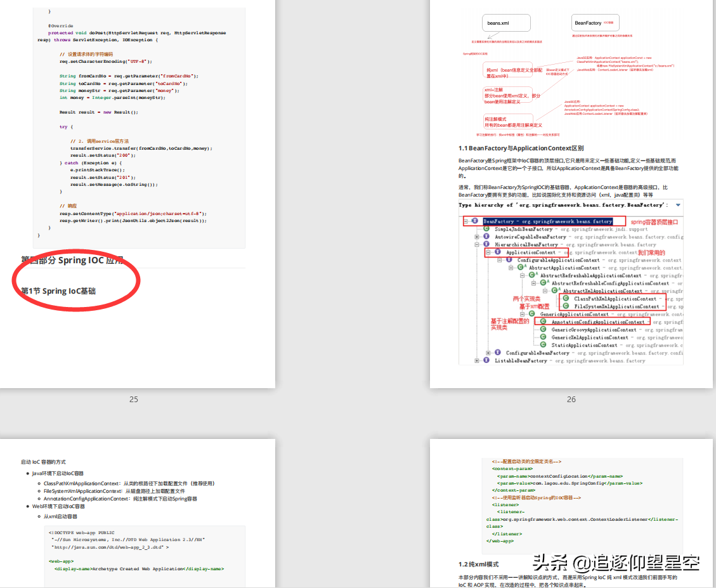The image size is (716, 588).
Task: Expand the AutowireCapableBeanFactory node
Action: click(x=477, y=237)
